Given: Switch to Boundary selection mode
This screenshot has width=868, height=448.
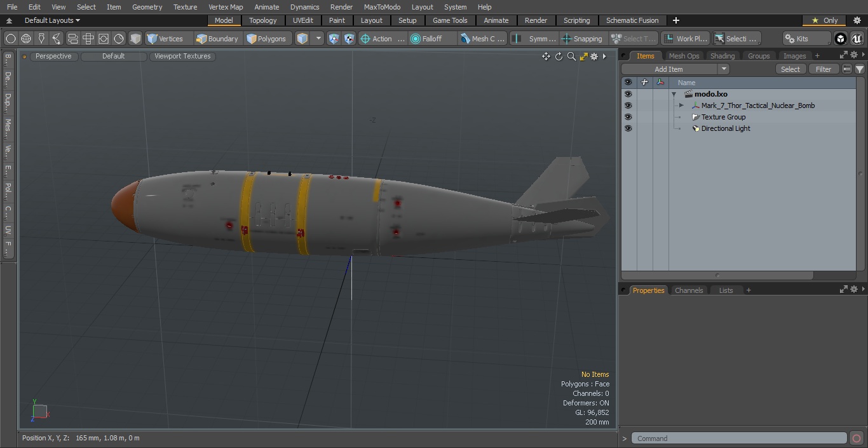Looking at the screenshot, I should [217, 39].
